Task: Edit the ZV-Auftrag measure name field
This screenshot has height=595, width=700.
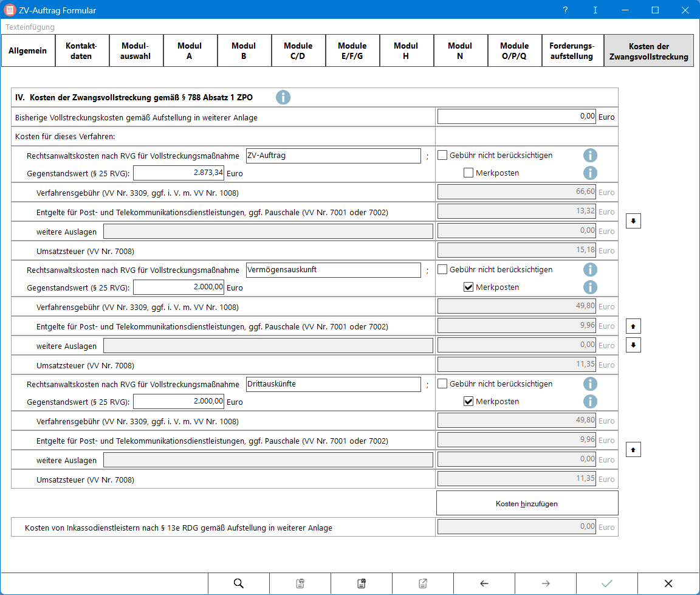Action: [333, 156]
